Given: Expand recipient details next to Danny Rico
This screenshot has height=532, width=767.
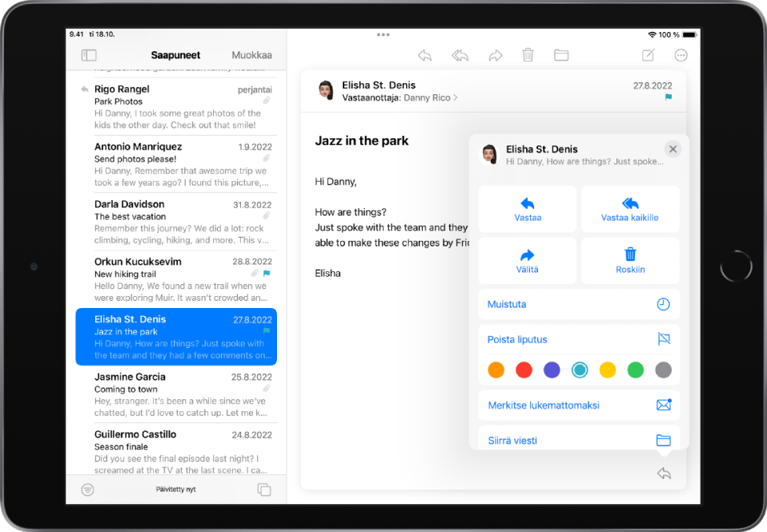Looking at the screenshot, I should [456, 98].
